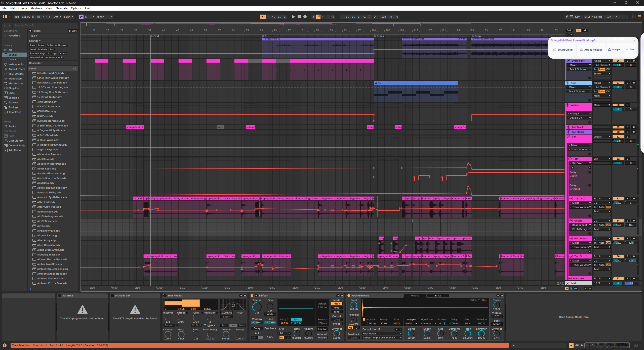Toggle computer MIDI keyboard icon

point(571,17)
